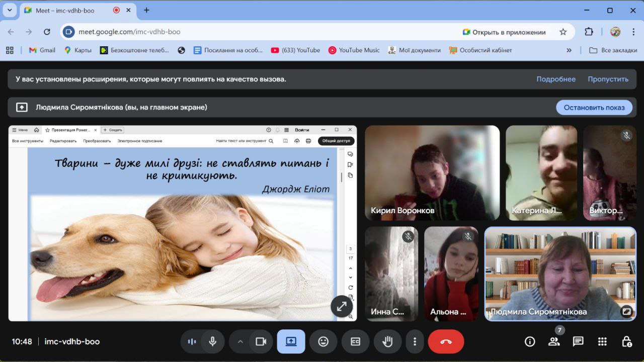Mute the microphone
The width and height of the screenshot is (644, 362).
213,341
